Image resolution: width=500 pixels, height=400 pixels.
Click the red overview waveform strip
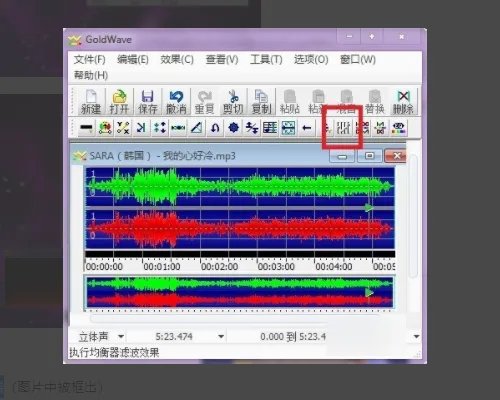point(240,300)
